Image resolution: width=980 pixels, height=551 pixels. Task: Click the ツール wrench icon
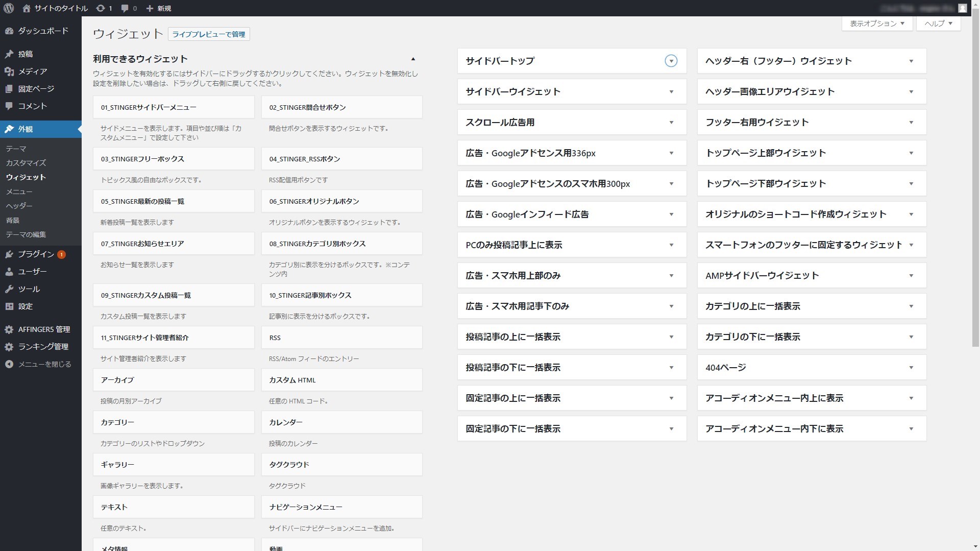[x=9, y=289]
